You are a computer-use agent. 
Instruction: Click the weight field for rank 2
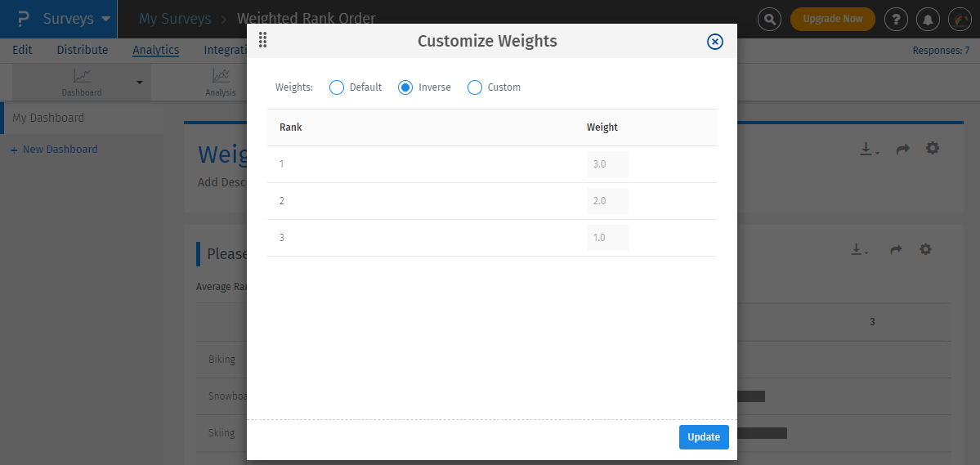point(606,201)
